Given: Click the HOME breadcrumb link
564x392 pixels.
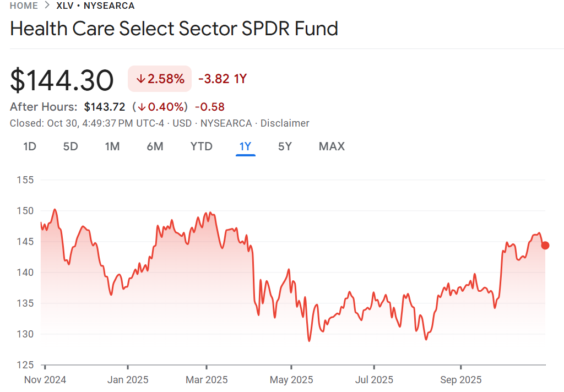Looking at the screenshot, I should click(24, 6).
